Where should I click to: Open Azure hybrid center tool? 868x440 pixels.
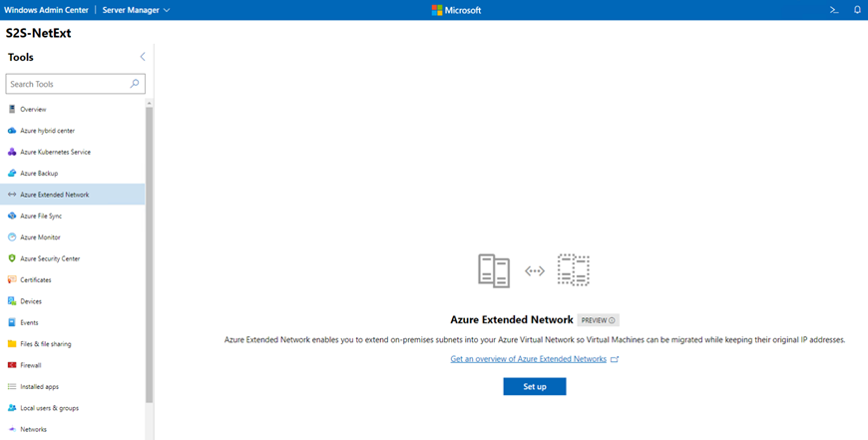click(x=73, y=131)
